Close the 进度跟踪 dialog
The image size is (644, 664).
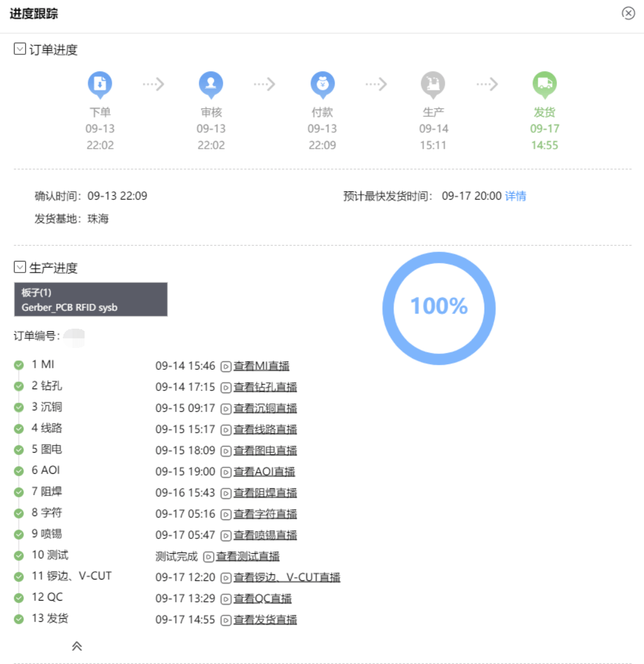click(x=628, y=13)
